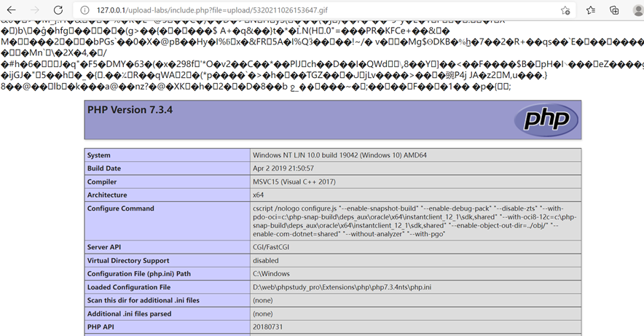Select 'MSVC15 (Visual C++ 2017)' value
This screenshot has width=644, height=336.
click(x=294, y=182)
